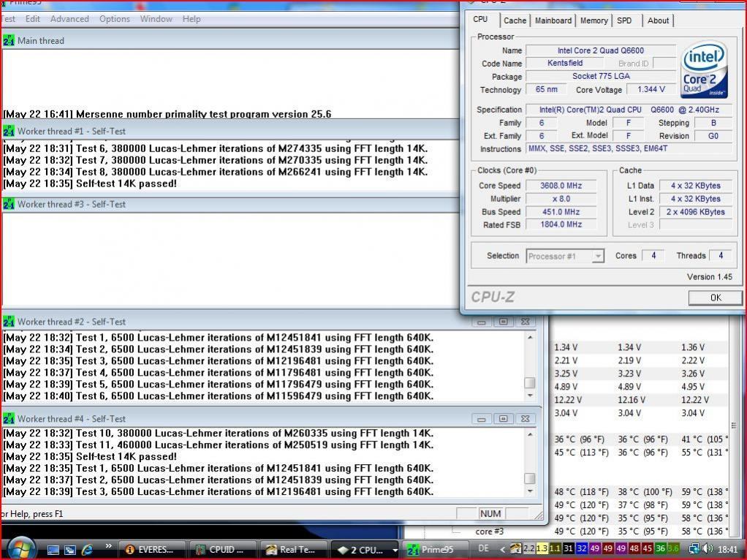Click the blue tray icon showing 32
Viewport: 747px width, 560px height.
pos(581,548)
